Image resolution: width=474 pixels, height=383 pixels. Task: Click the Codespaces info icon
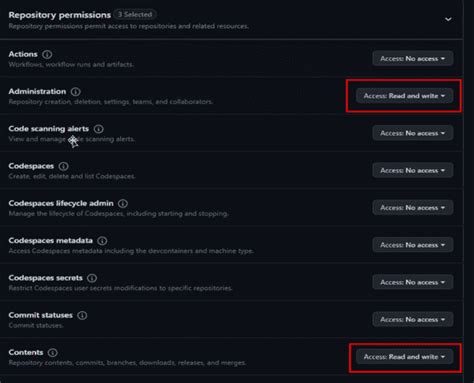coord(63,166)
